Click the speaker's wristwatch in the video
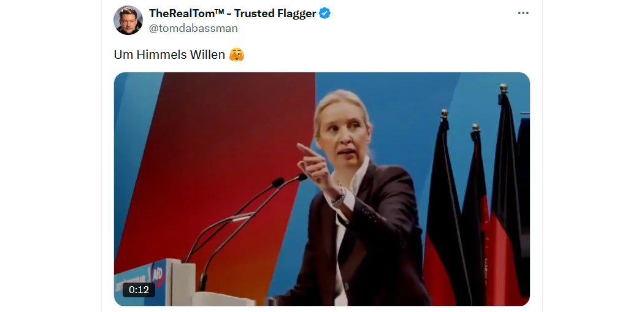The image size is (644, 312). pyautogui.click(x=339, y=199)
